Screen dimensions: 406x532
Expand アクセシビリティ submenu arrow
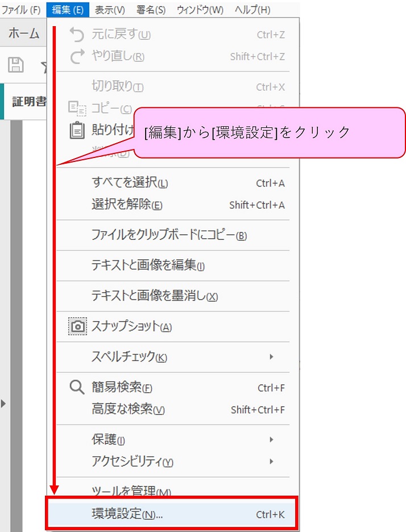(271, 461)
